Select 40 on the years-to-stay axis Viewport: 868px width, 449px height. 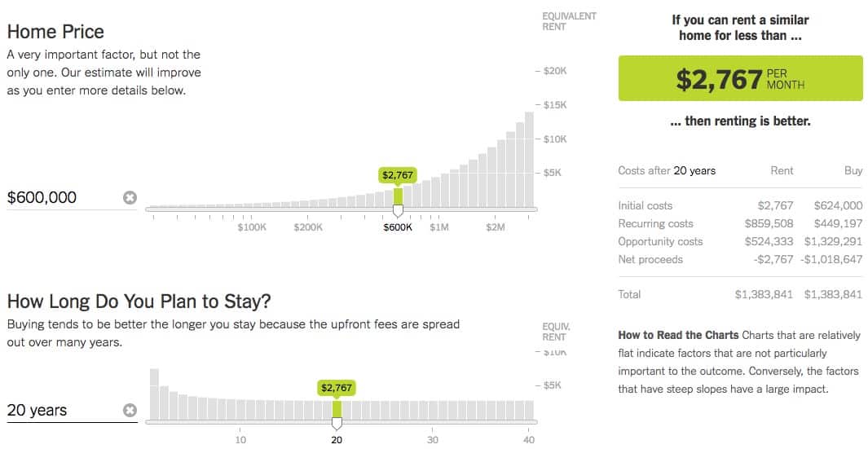(x=528, y=440)
